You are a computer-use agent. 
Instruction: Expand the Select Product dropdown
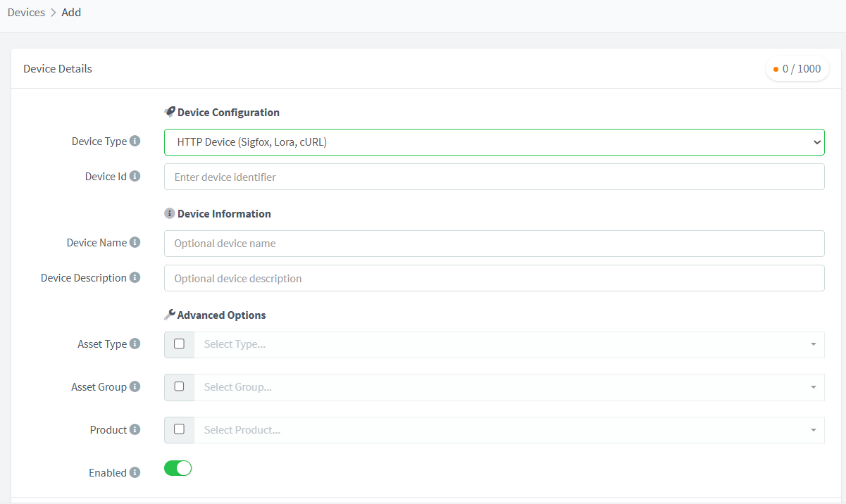coord(509,430)
